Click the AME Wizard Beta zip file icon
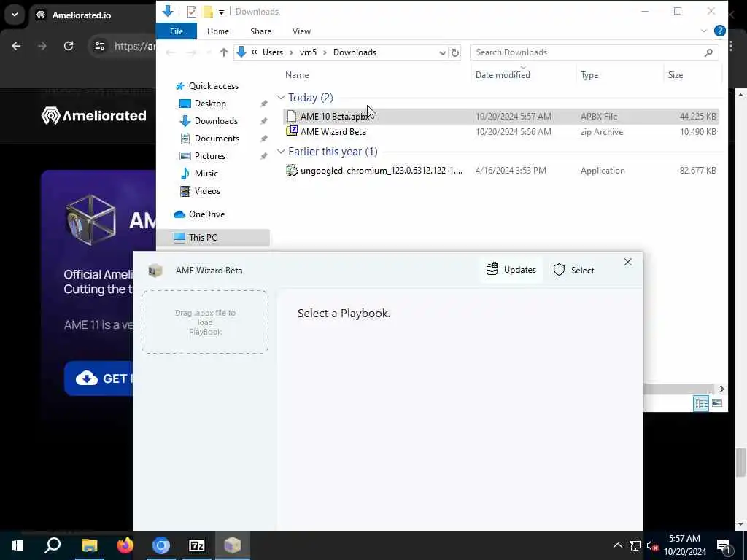Screen dimensions: 747x560 [292, 131]
